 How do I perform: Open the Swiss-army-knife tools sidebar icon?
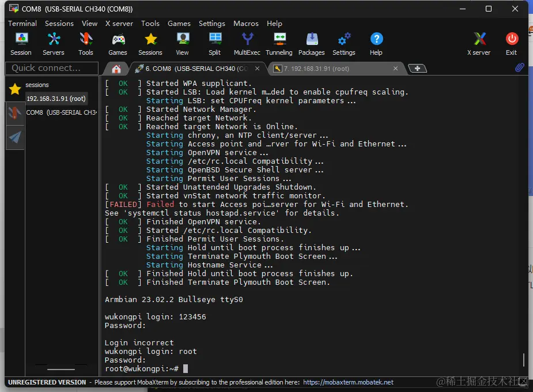[14, 113]
